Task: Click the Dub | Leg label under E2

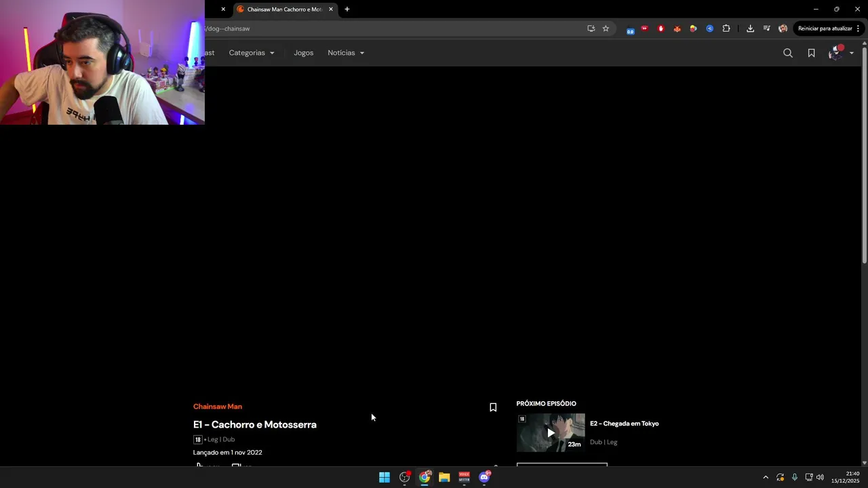Action: [x=604, y=442]
